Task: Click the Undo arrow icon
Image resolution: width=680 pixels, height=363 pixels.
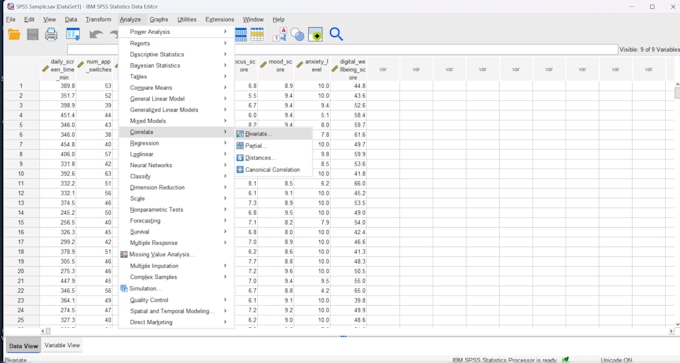Action: [x=96, y=34]
